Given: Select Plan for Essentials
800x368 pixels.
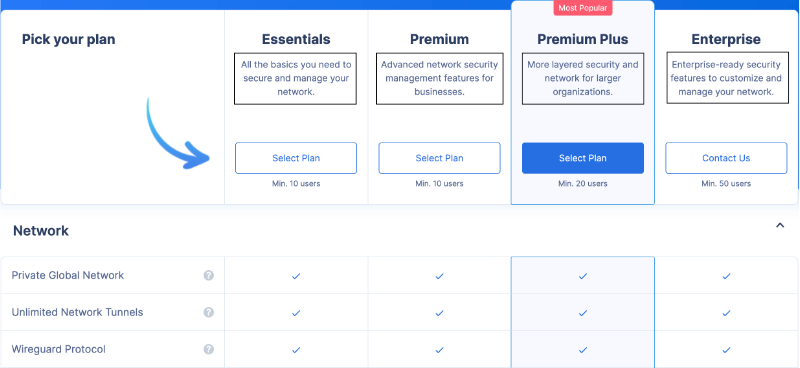Looking at the screenshot, I should [296, 158].
